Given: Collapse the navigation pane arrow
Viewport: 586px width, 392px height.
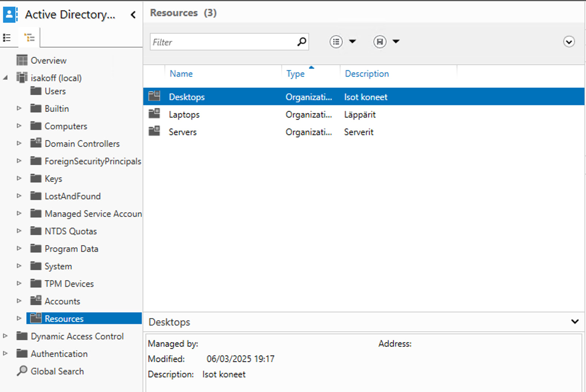Looking at the screenshot, I should [133, 15].
